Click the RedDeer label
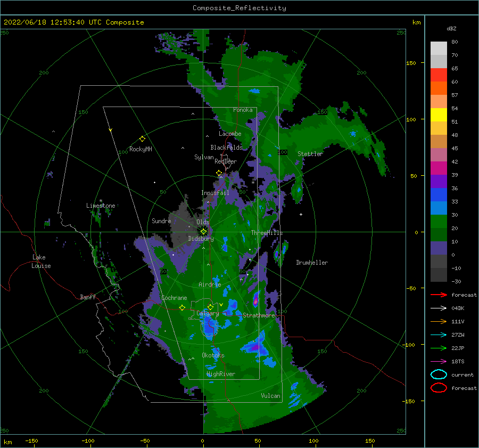Viewport: 479px width, 448px height. [x=226, y=161]
